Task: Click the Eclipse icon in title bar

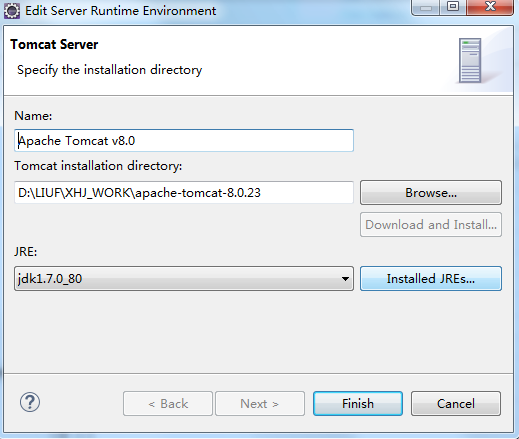Action: (12, 11)
